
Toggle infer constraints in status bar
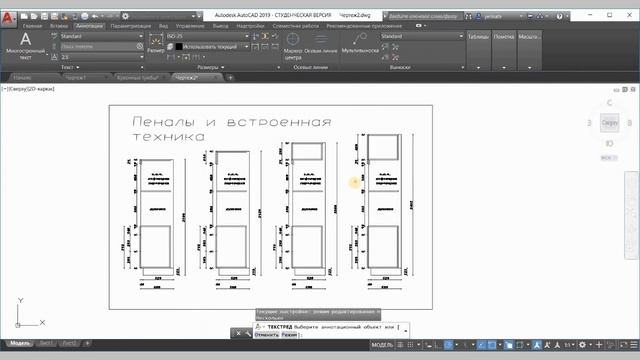428,345
